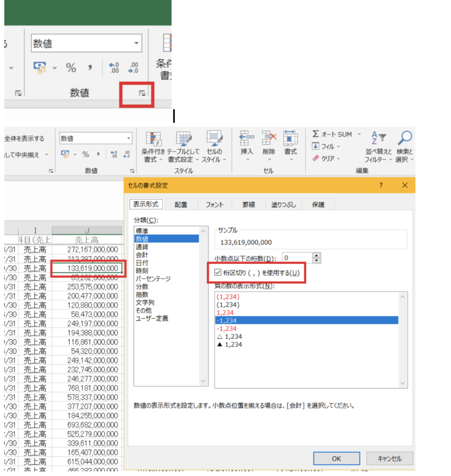Select 文字列 in category list
Screen dimensions: 451x476
pos(166,302)
